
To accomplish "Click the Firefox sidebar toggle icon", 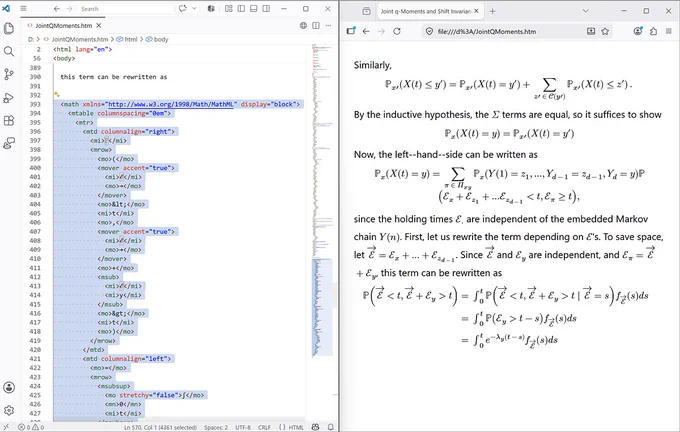I will point(351,31).
